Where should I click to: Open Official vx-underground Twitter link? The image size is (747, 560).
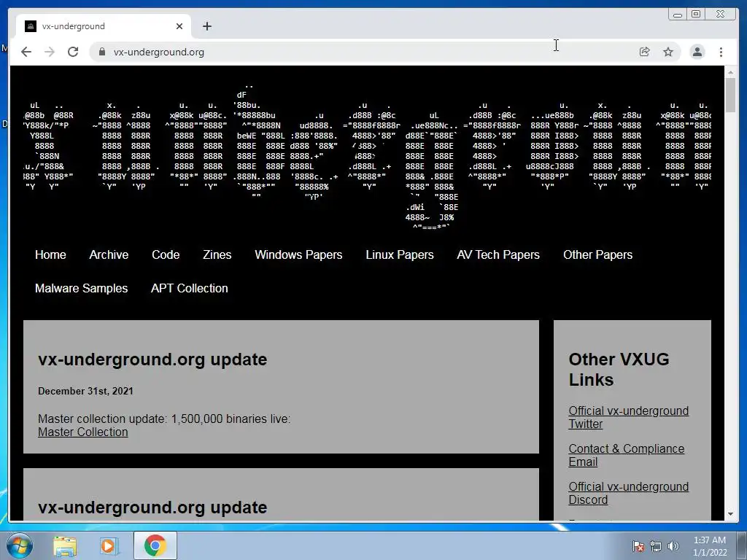628,417
